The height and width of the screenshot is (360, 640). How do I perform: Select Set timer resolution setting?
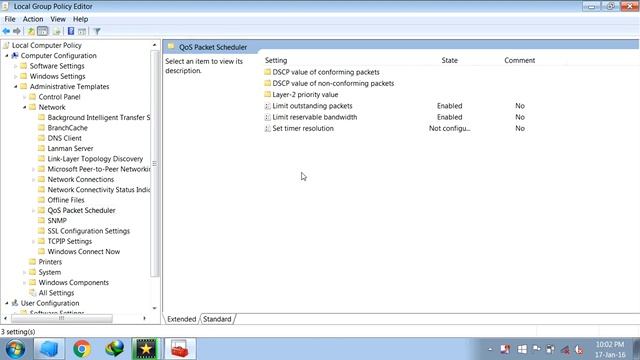tap(303, 128)
